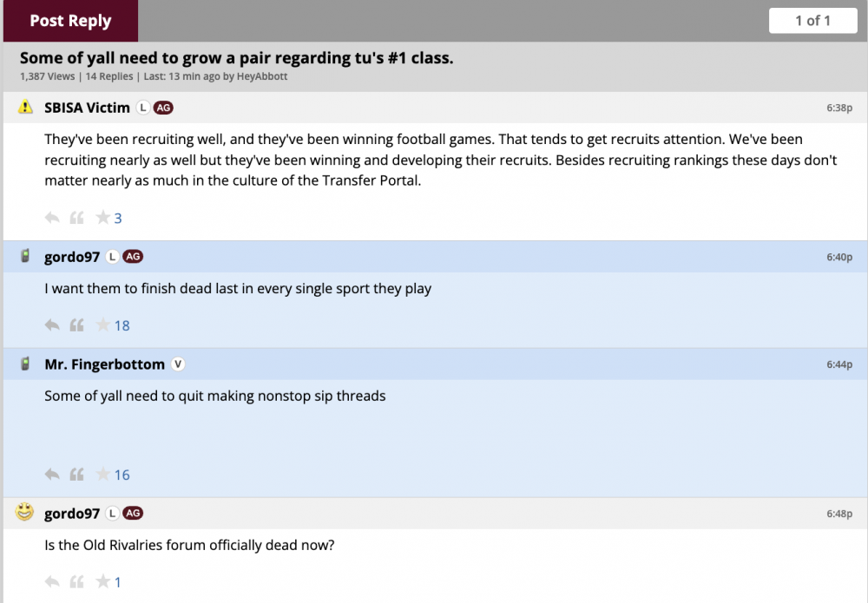Reply to gordo97's dead last post
Viewport: 868px width, 603px height.
point(52,325)
